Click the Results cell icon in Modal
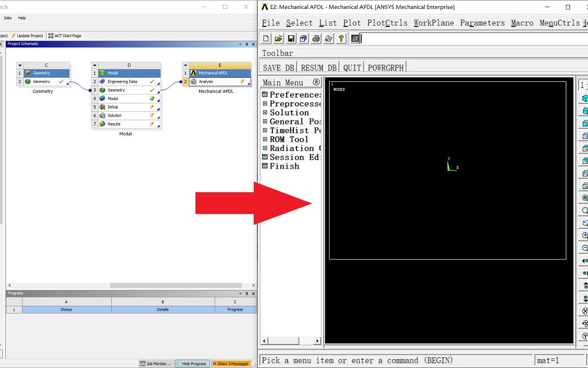 (x=102, y=124)
